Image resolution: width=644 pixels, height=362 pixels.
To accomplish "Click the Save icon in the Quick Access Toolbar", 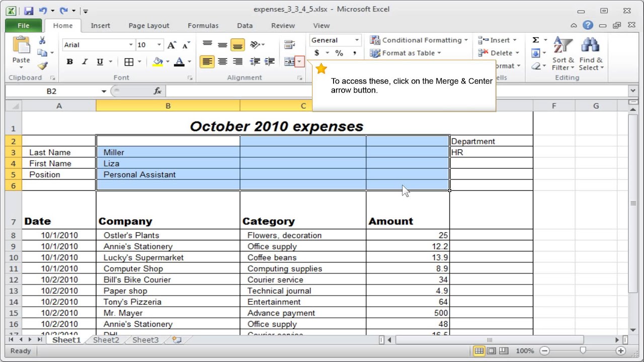I will (x=29, y=10).
